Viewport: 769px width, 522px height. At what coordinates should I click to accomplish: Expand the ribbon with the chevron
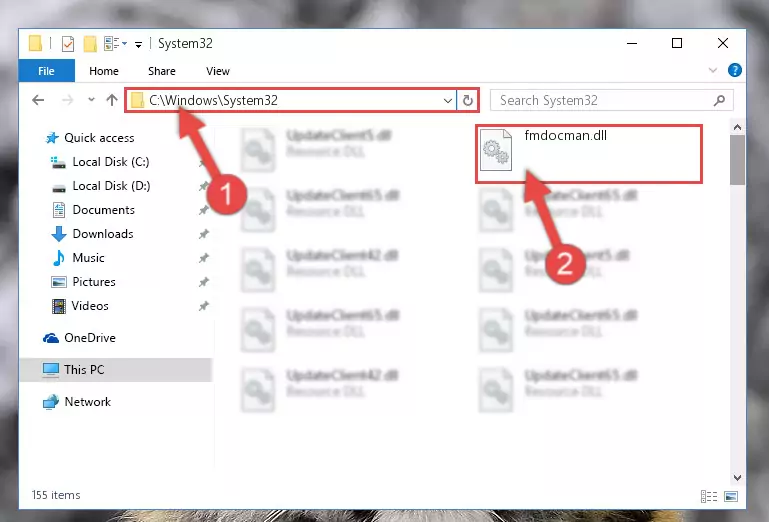coord(713,70)
